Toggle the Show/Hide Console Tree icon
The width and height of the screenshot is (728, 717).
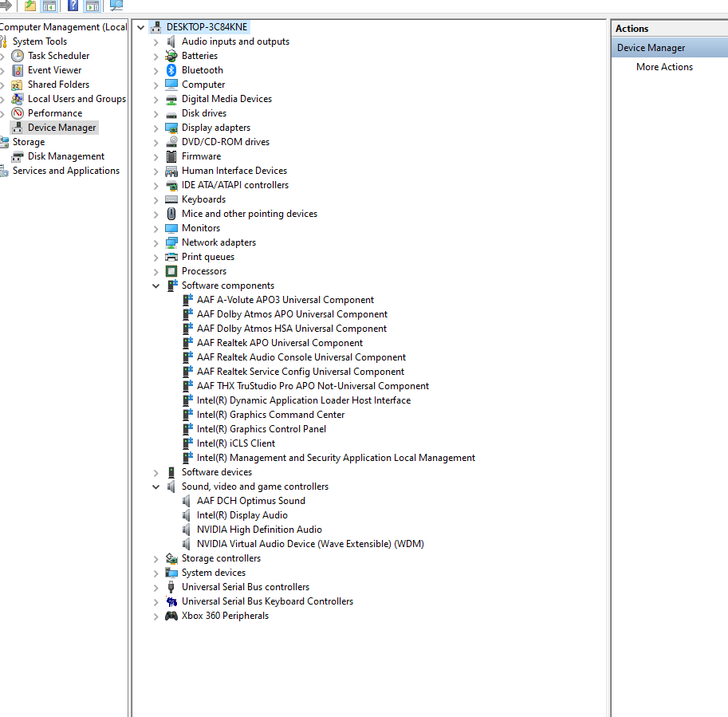click(x=49, y=6)
